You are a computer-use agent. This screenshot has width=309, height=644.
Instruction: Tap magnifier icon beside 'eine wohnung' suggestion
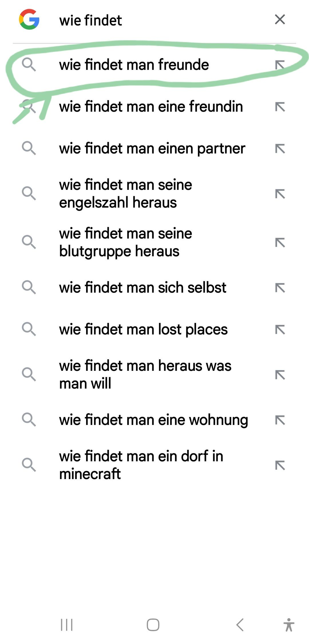[x=29, y=420]
